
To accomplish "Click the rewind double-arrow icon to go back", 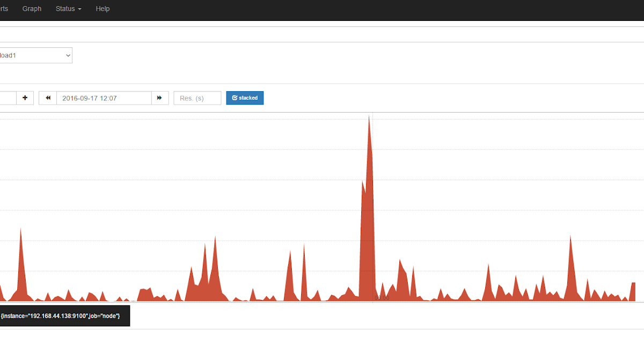I will click(x=47, y=98).
